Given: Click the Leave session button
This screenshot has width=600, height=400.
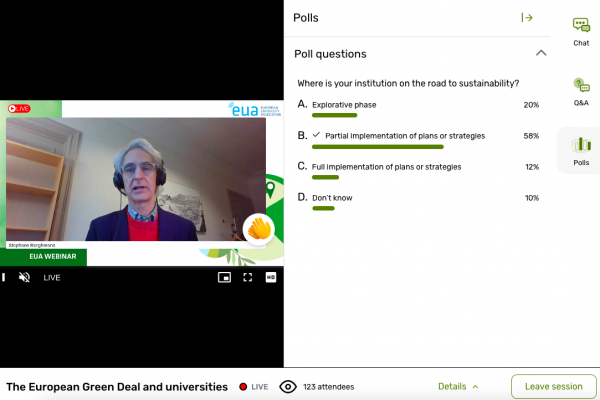Looking at the screenshot, I should click(x=553, y=387).
